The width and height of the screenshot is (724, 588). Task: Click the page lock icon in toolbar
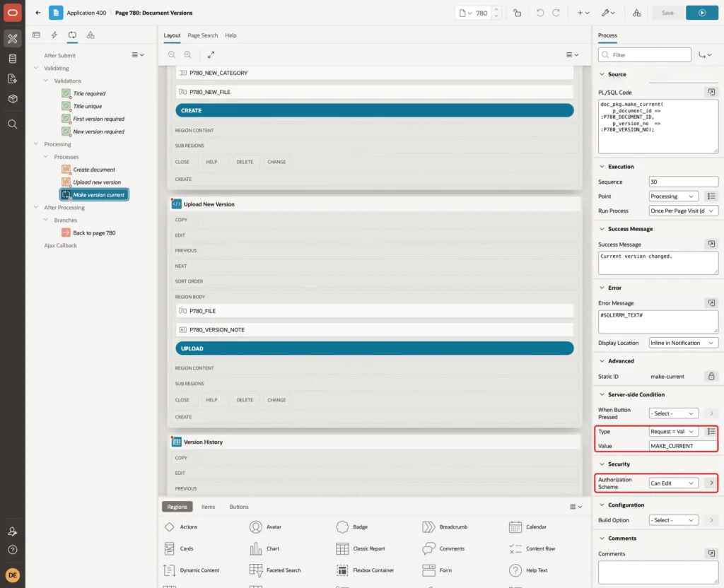(x=518, y=13)
